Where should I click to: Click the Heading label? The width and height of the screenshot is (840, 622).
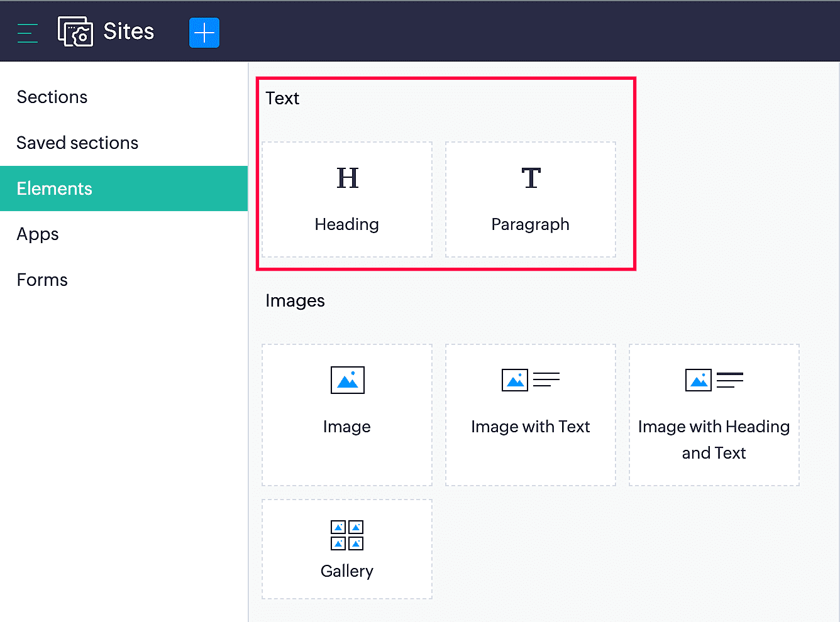[347, 224]
